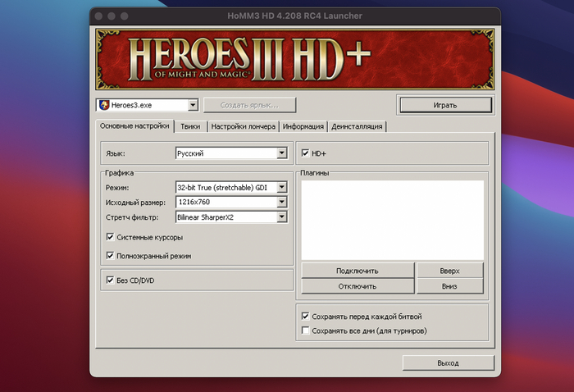Click the HoMM3 HD 4.208 RC4 Launcher title

[x=294, y=16]
